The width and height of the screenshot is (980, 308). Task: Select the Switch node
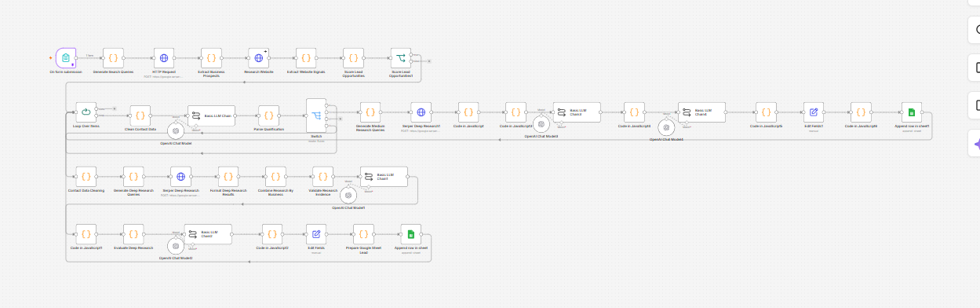pos(315,115)
